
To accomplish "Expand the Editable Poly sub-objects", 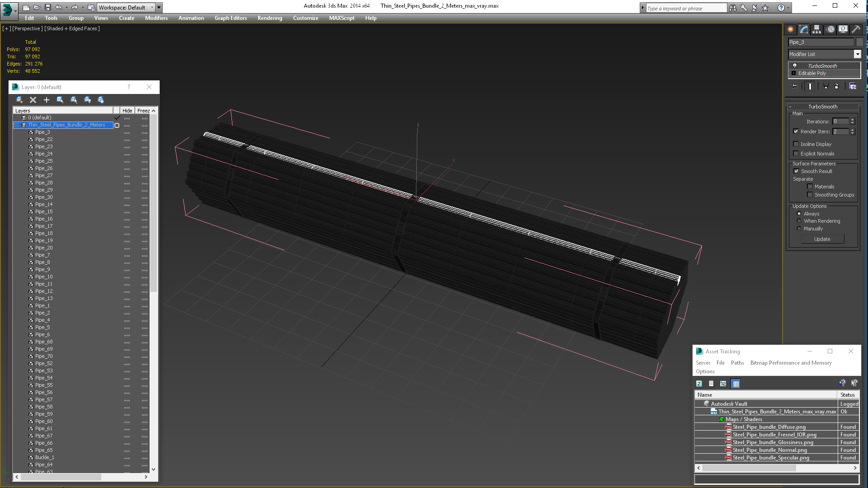I will click(x=793, y=73).
